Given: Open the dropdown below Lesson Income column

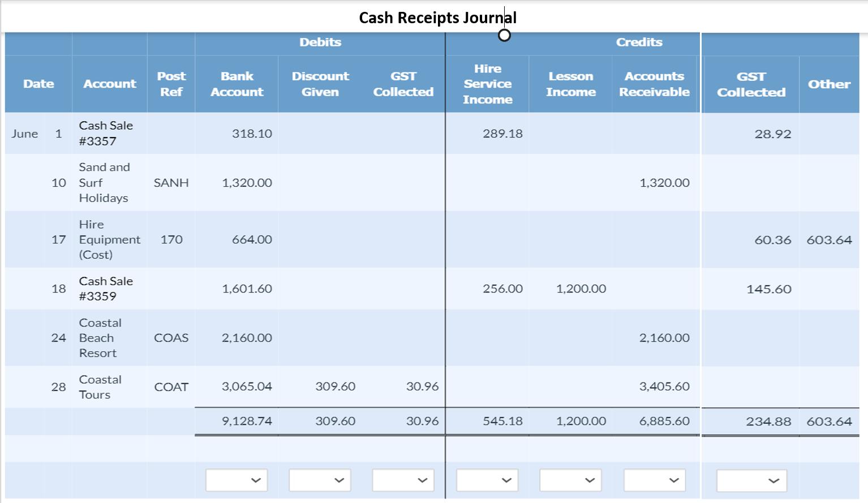Looking at the screenshot, I should (x=570, y=480).
